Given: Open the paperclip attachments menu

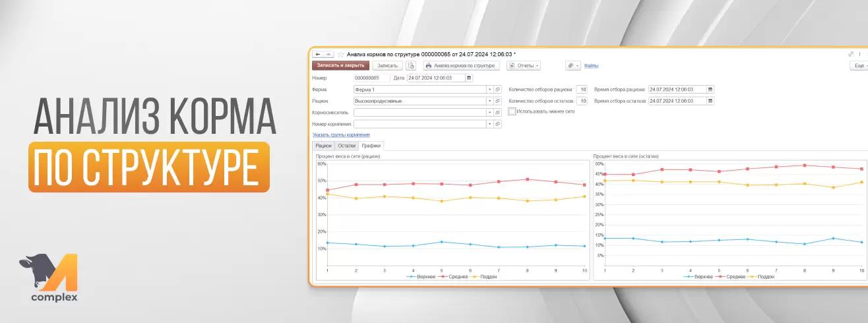Looking at the screenshot, I should [x=573, y=66].
